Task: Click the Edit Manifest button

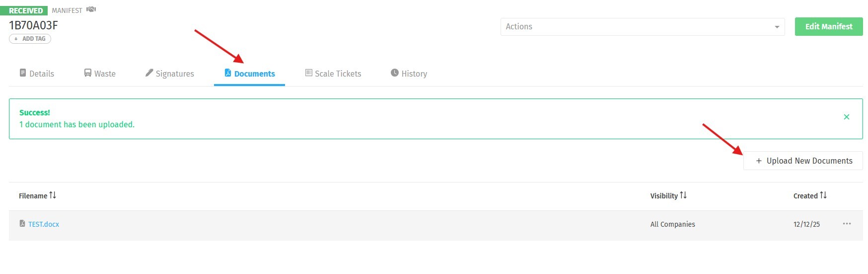Action: click(x=829, y=27)
